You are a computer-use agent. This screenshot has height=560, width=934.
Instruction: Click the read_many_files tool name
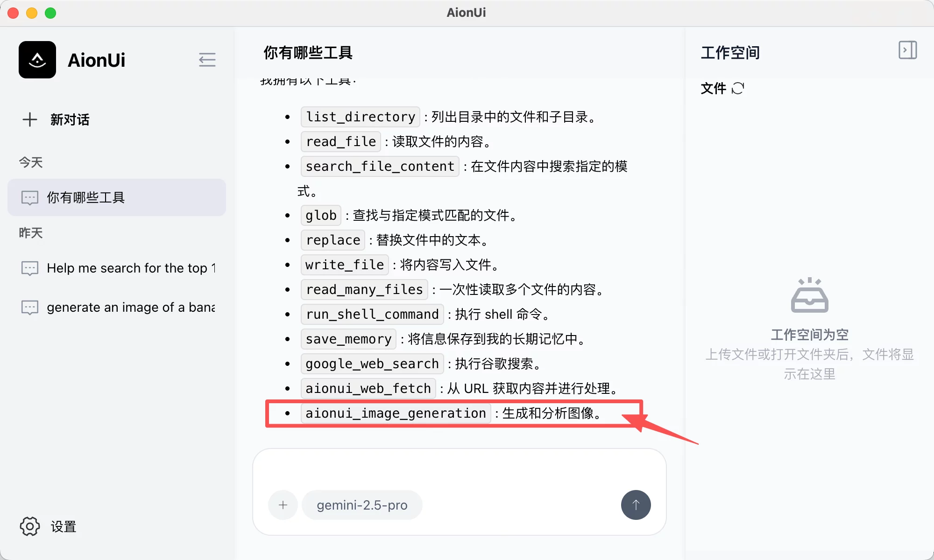click(x=364, y=289)
